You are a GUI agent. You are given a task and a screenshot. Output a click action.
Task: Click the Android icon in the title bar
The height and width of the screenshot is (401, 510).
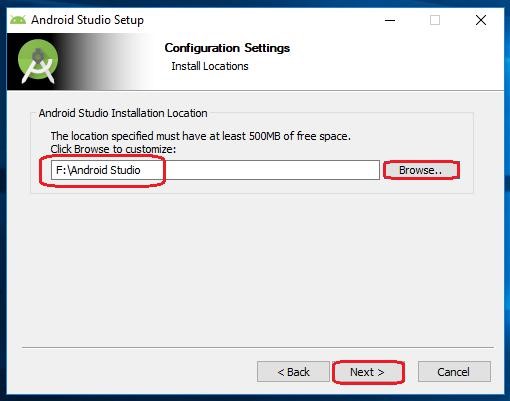tap(18, 20)
